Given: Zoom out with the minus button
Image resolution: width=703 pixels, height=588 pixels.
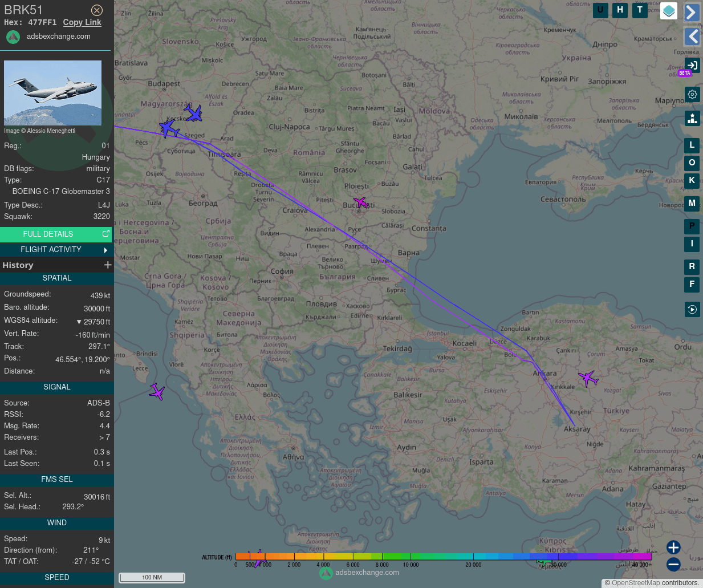Looking at the screenshot, I should 673,565.
